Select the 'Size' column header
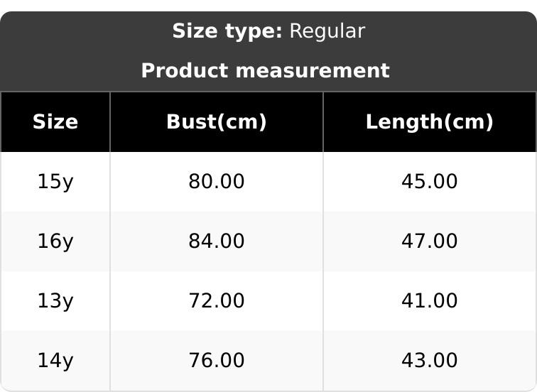The image size is (537, 392). (55, 122)
